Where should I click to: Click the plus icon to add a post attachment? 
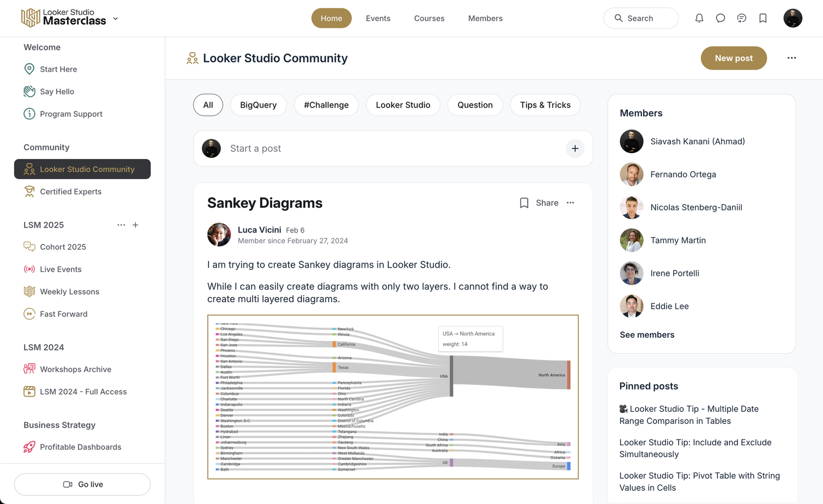(575, 148)
